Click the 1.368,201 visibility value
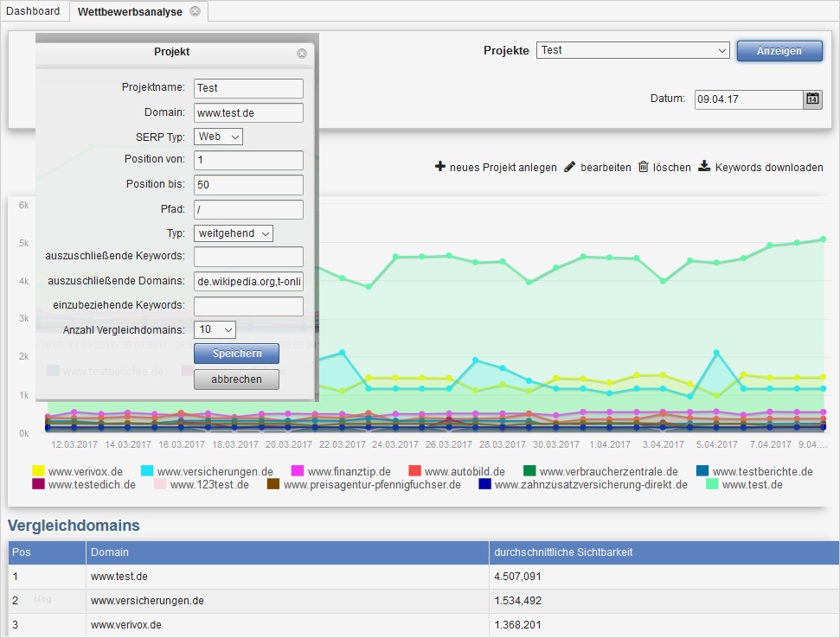The image size is (840, 638). click(x=517, y=625)
